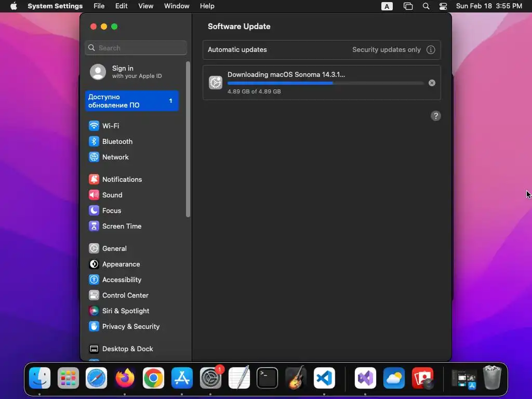Click Downloading macOS Sonoma 14.3.1 label
This screenshot has height=399, width=532.
tap(286, 75)
